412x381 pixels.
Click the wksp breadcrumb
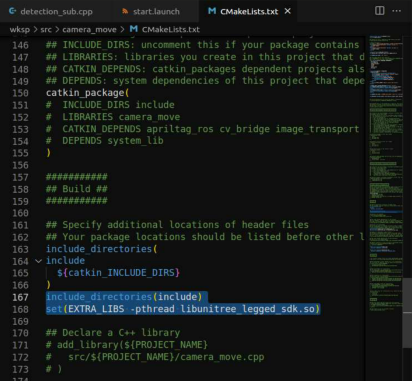point(20,29)
